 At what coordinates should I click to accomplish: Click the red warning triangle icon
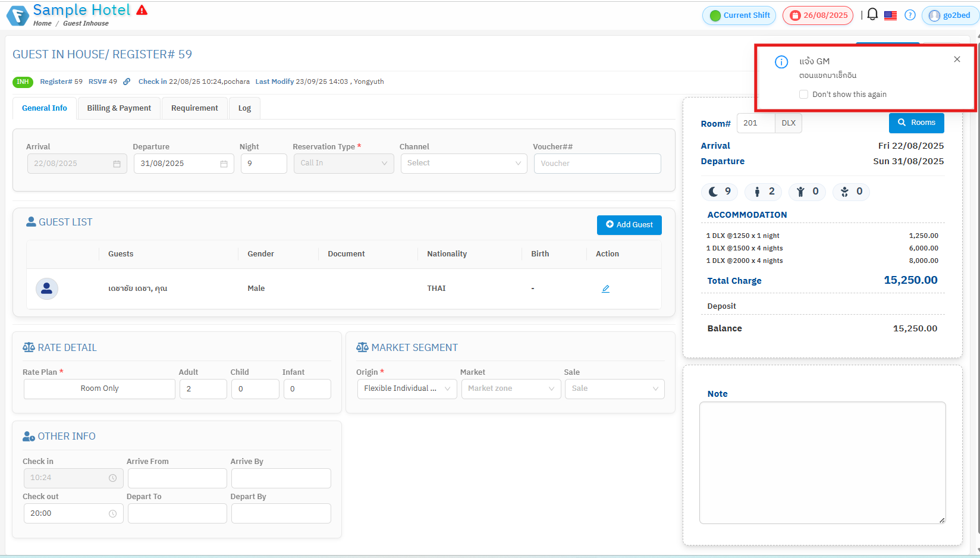pos(142,10)
